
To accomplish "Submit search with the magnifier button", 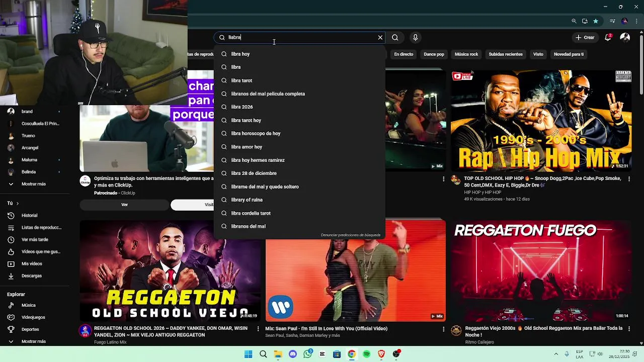I will (395, 37).
